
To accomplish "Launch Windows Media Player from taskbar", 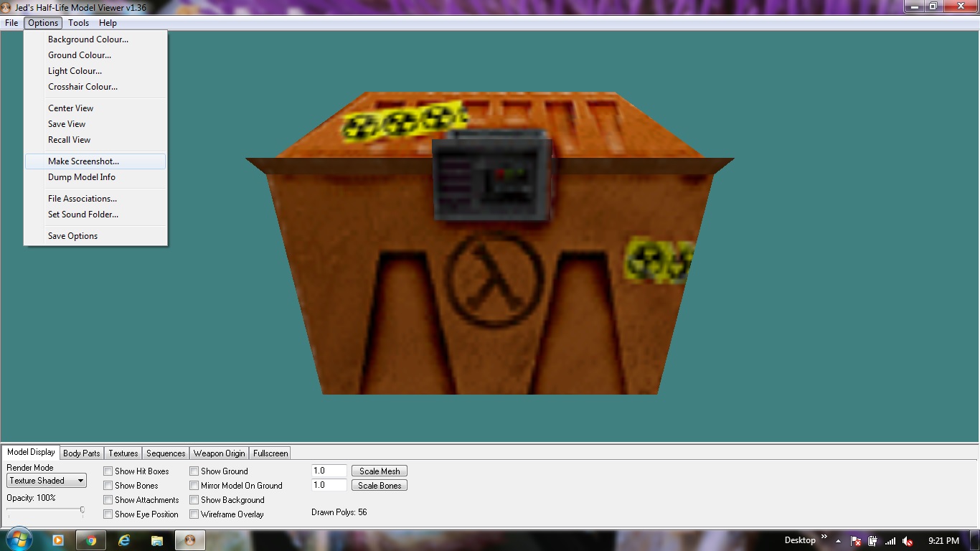I will click(x=57, y=540).
